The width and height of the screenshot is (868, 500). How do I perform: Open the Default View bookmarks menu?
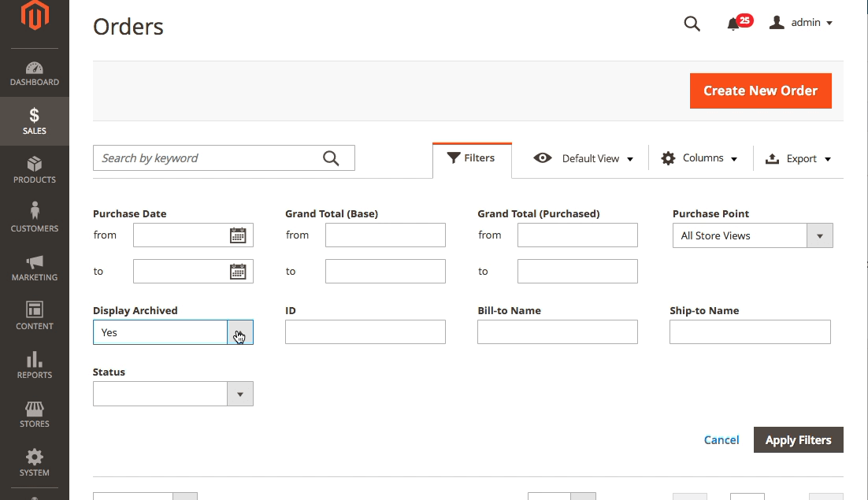pos(584,158)
